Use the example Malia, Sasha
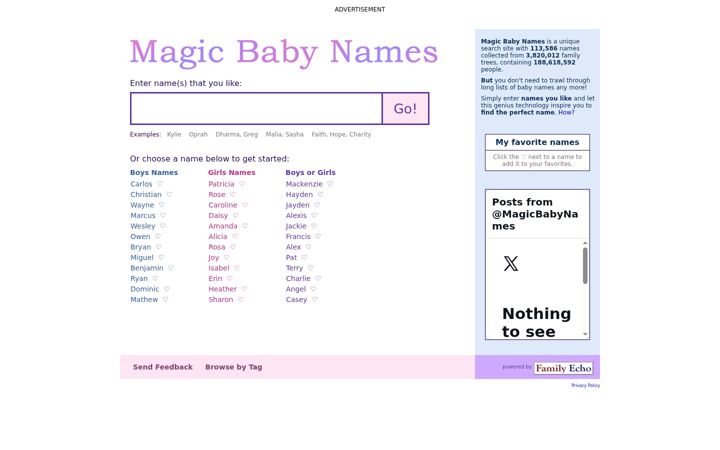The height and width of the screenshot is (450, 720). coord(285,135)
